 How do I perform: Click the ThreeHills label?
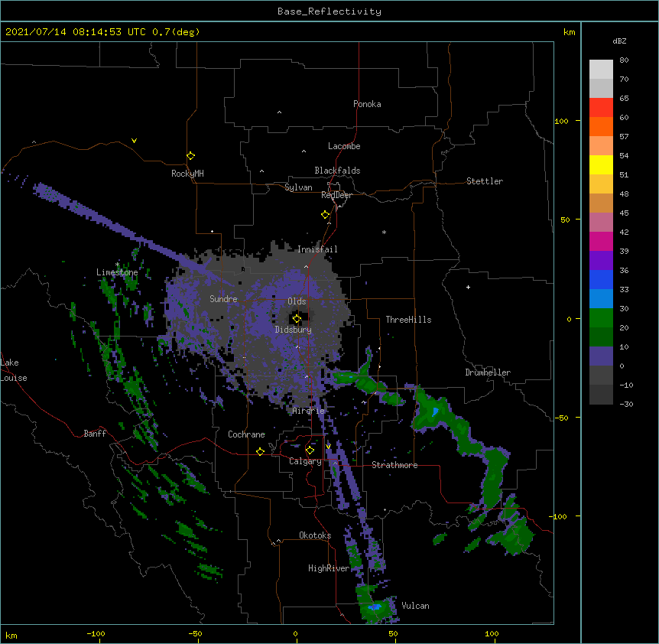(x=408, y=320)
